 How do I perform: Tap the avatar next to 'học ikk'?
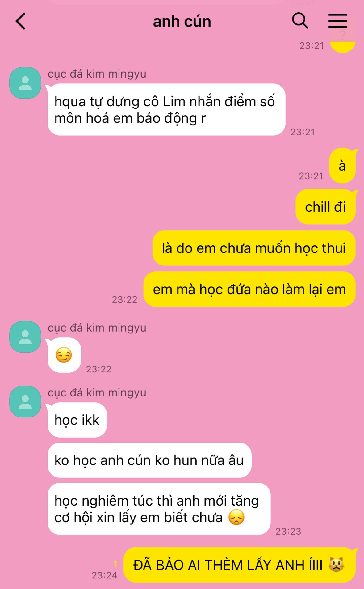pos(25,401)
